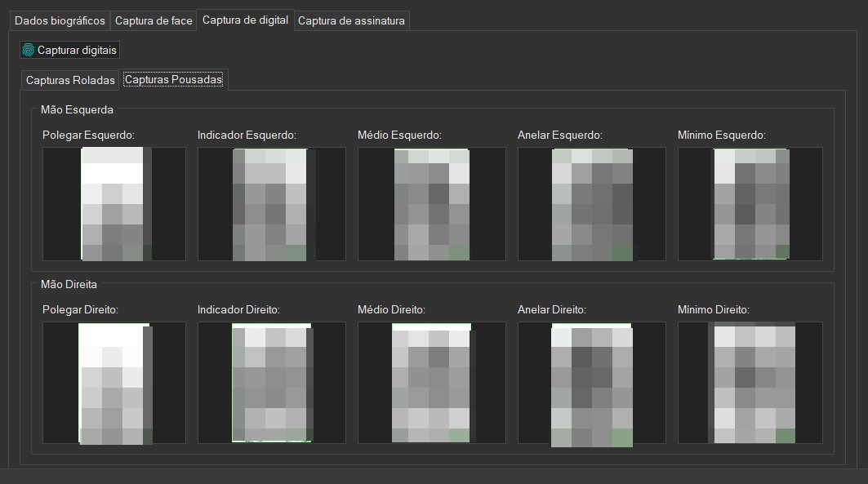The image size is (868, 484).
Task: Click the fingerprint icon on Capturar digitais
Action: pyautogui.click(x=29, y=51)
